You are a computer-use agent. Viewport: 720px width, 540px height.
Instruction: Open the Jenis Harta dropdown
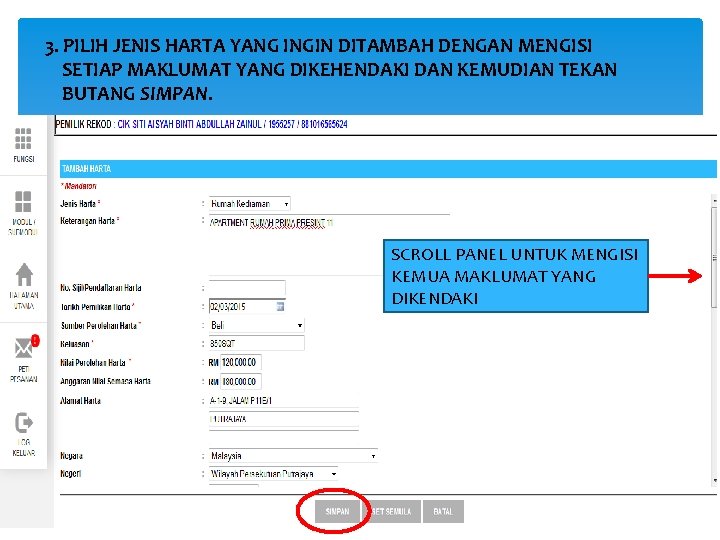(x=249, y=203)
